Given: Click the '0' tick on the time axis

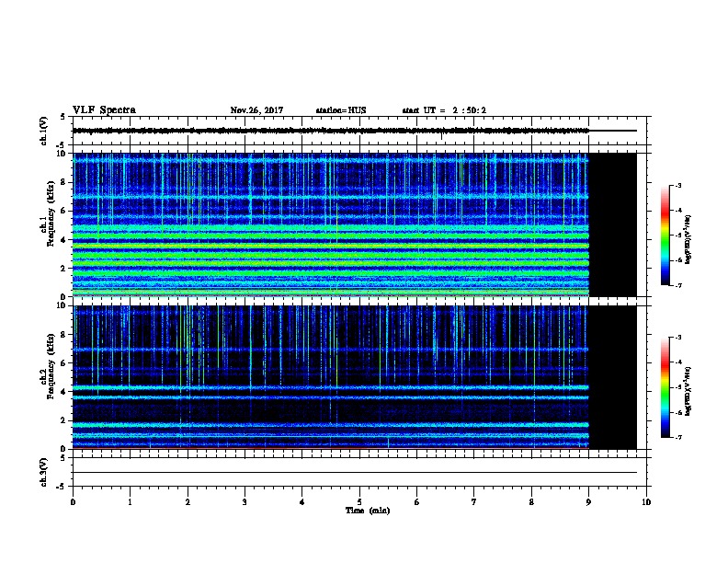Looking at the screenshot, I should [x=73, y=502].
